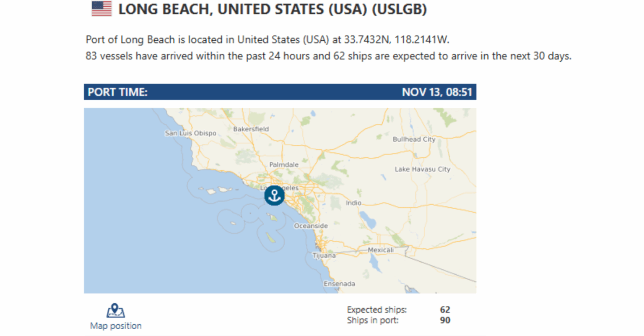This screenshot has height=336, width=644.
Task: Click the Bakersfield label on the map
Action: pos(251,129)
